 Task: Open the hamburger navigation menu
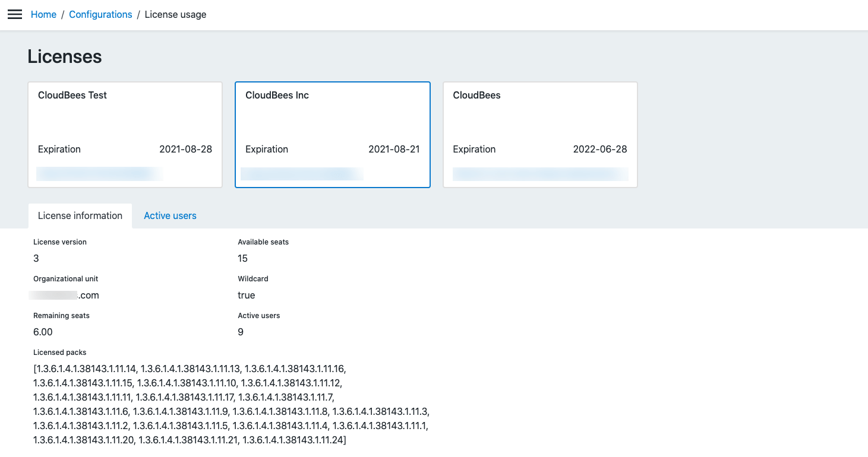(x=15, y=14)
